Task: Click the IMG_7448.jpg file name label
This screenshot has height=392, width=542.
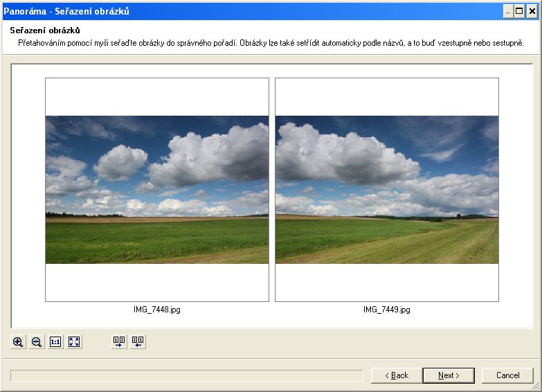Action: pos(157,310)
